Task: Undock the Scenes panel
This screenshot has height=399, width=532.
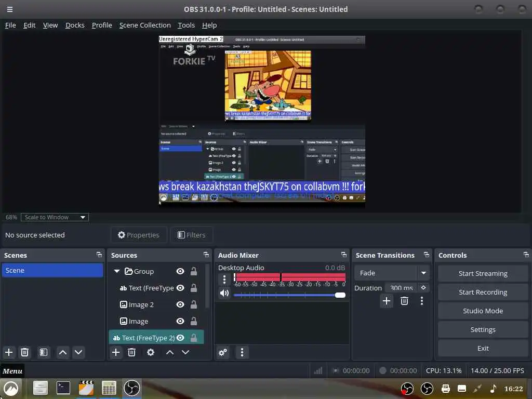Action: pyautogui.click(x=99, y=255)
